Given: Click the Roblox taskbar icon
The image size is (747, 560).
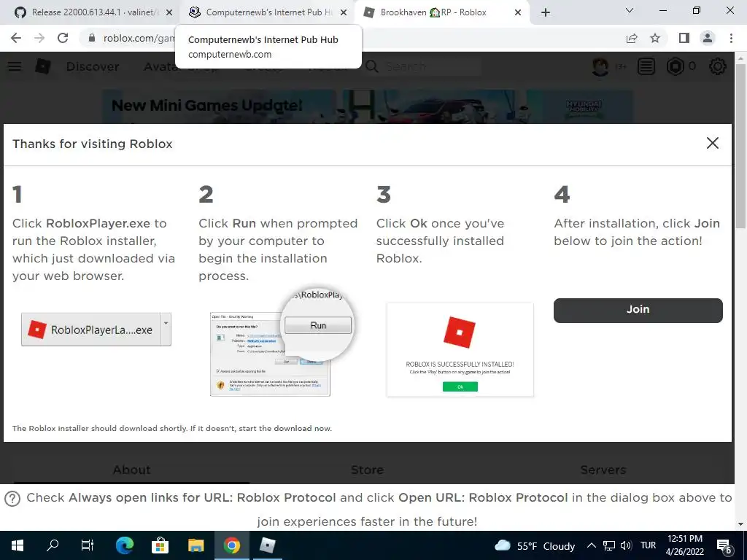Looking at the screenshot, I should point(267,545).
